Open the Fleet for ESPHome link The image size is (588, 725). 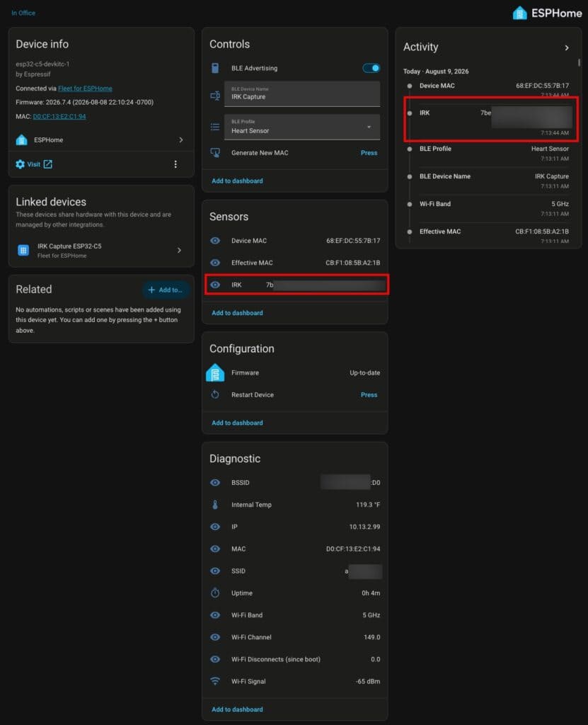85,89
